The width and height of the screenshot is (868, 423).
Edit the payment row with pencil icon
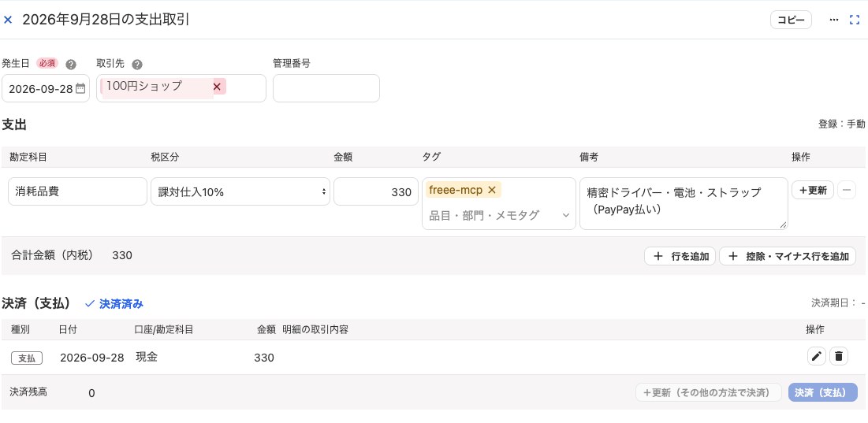click(x=817, y=357)
